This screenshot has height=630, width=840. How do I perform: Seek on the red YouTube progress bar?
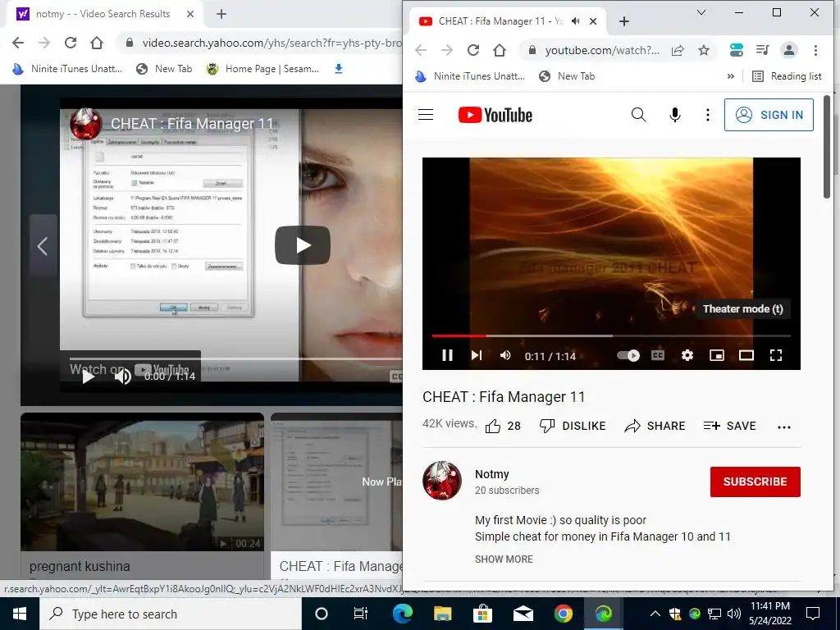click(x=611, y=336)
